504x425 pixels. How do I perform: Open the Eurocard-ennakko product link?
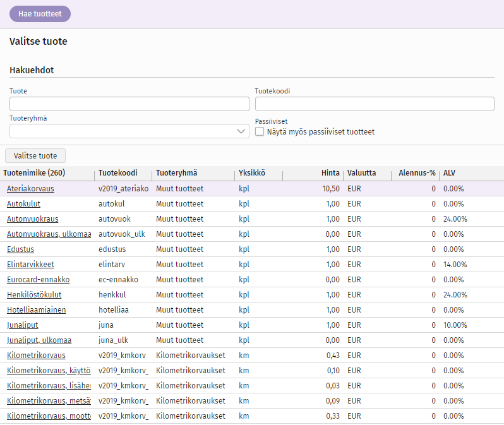point(38,280)
